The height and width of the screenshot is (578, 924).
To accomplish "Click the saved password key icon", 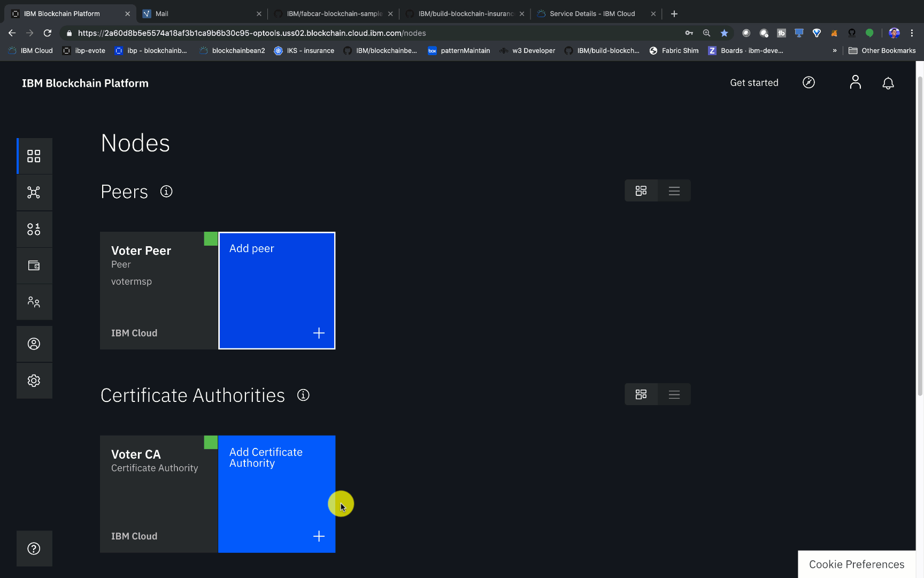I will click(x=689, y=33).
